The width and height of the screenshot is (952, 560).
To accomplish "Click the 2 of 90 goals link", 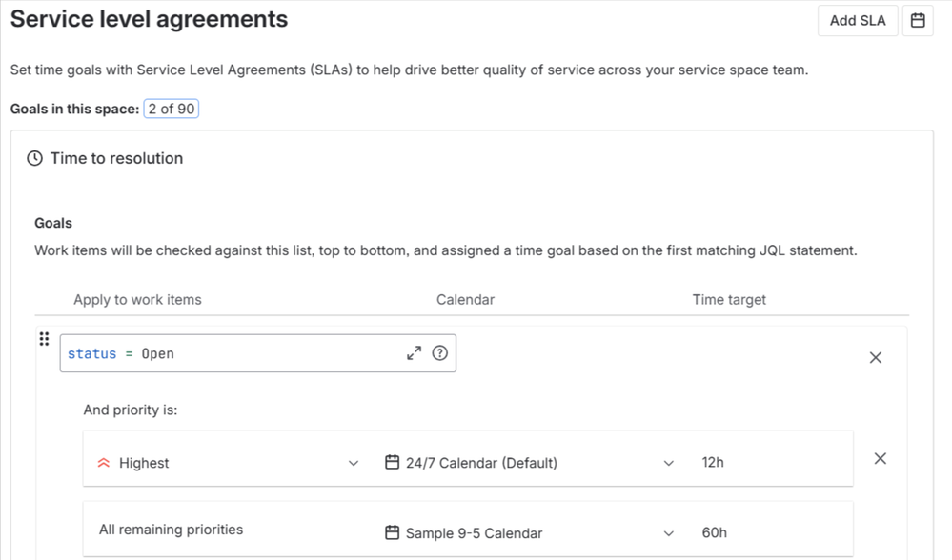I will (172, 109).
